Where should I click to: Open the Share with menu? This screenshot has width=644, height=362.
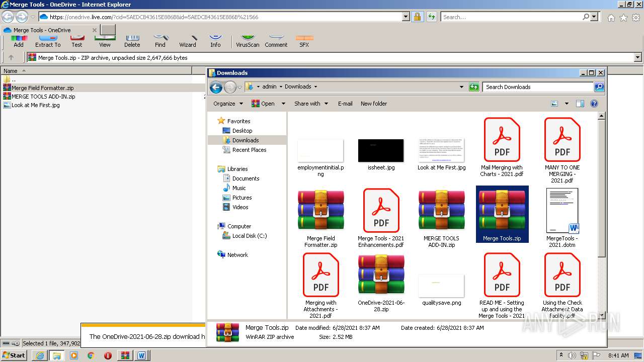tap(311, 104)
